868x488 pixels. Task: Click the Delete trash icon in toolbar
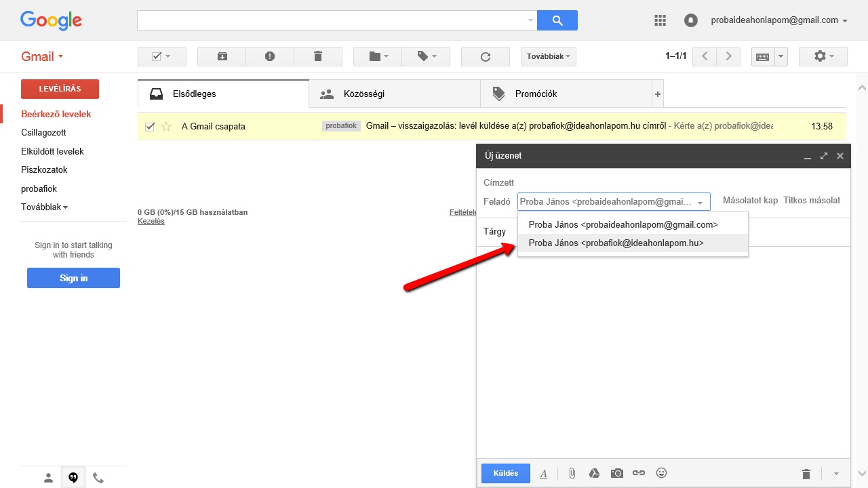pyautogui.click(x=318, y=56)
